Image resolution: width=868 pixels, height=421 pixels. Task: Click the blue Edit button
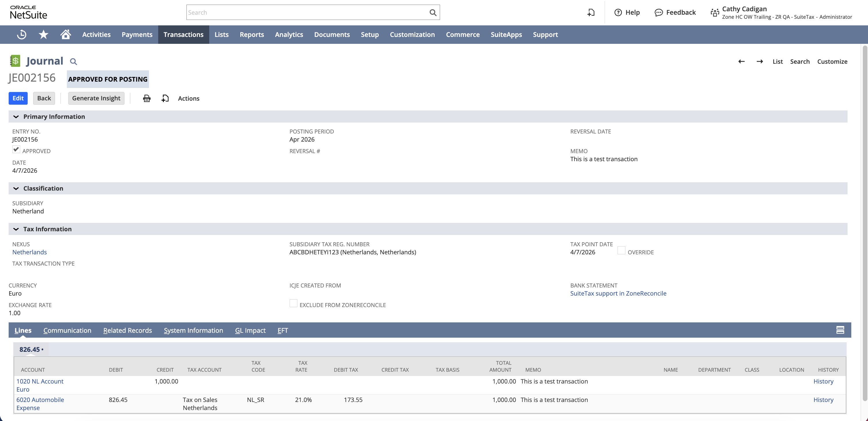pos(18,98)
